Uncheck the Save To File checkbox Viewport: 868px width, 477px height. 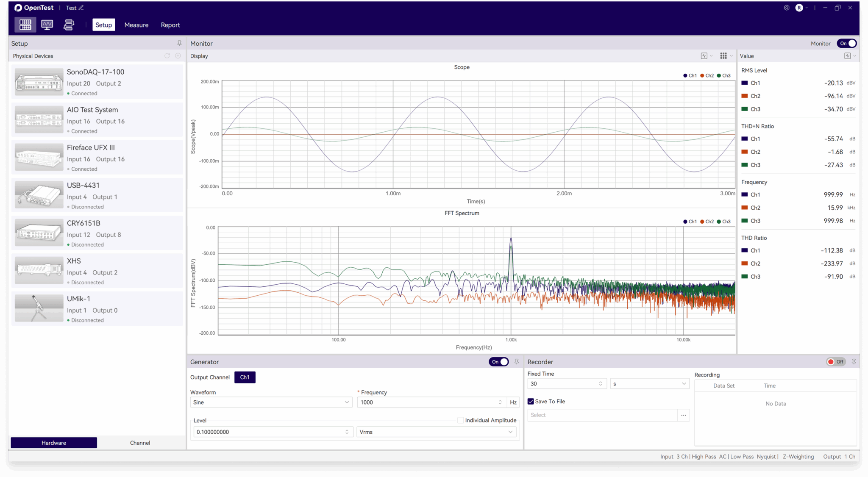pos(531,401)
